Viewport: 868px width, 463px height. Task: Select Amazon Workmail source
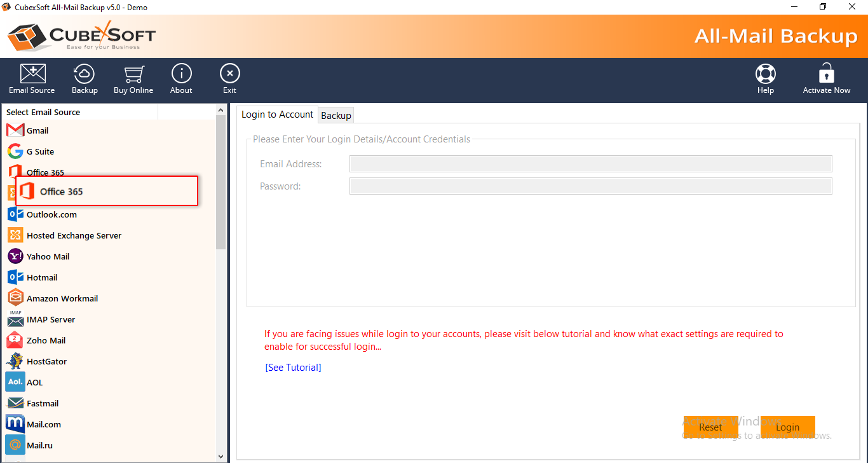tap(62, 298)
